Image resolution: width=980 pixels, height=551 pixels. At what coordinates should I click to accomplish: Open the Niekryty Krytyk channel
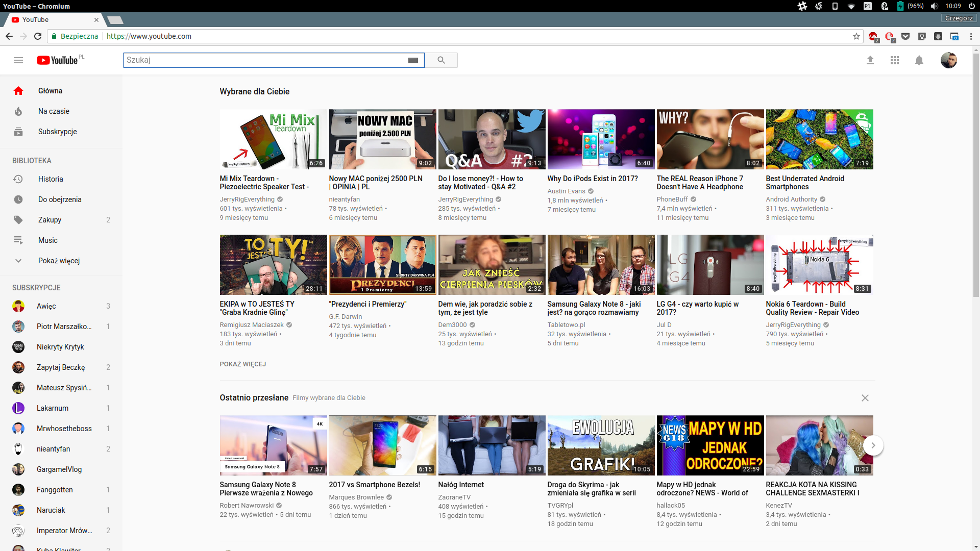point(61,347)
